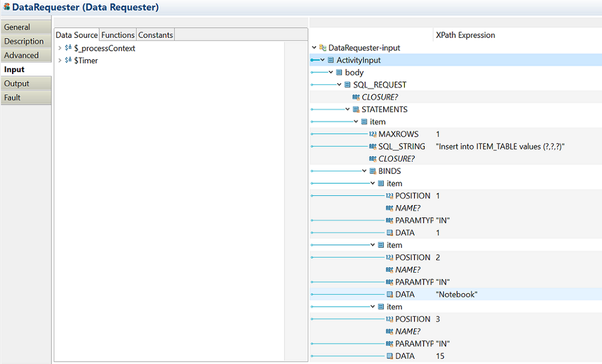Expand the $Timer tree node
This screenshot has width=602, height=364.
tap(60, 60)
